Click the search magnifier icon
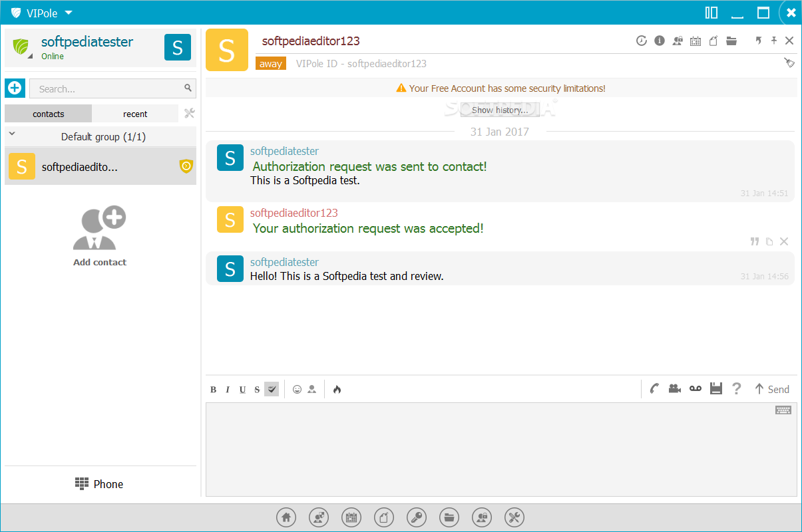The height and width of the screenshot is (532, 802). tap(188, 88)
